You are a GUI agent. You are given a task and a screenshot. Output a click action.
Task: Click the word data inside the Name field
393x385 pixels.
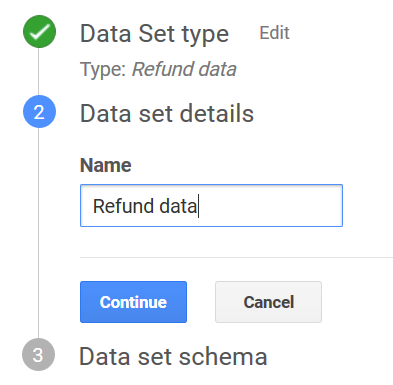pos(178,206)
